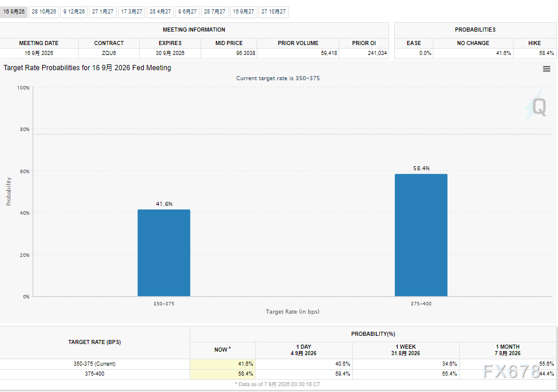
Task: Click the PRIOR VOLUME column header
Action: 298,43
